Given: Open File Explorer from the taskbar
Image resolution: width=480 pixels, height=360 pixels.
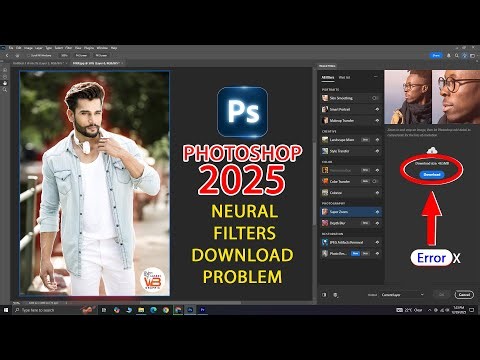Looking at the screenshot, I should pos(141,310).
